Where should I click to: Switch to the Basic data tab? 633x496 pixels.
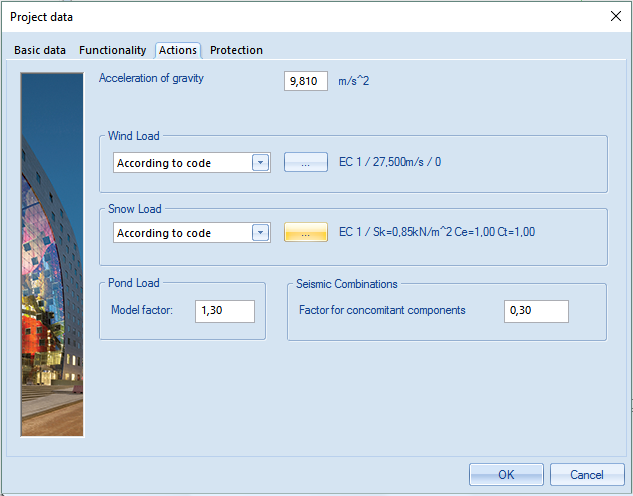(x=40, y=50)
